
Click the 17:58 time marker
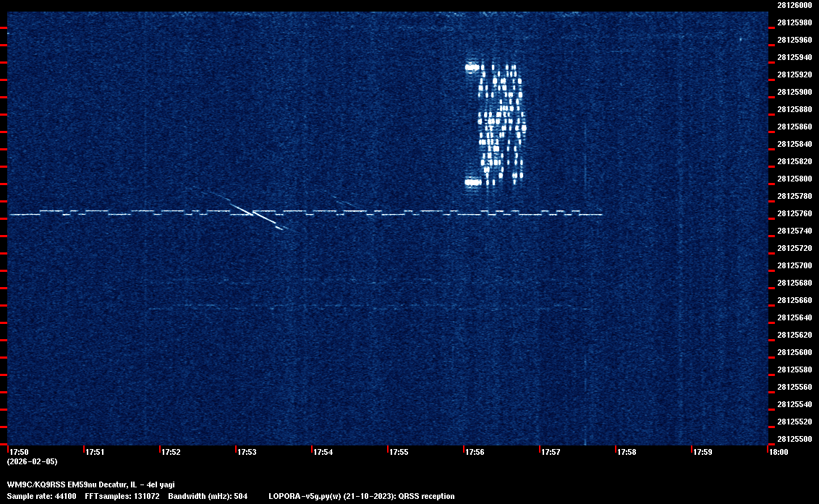pos(627,453)
